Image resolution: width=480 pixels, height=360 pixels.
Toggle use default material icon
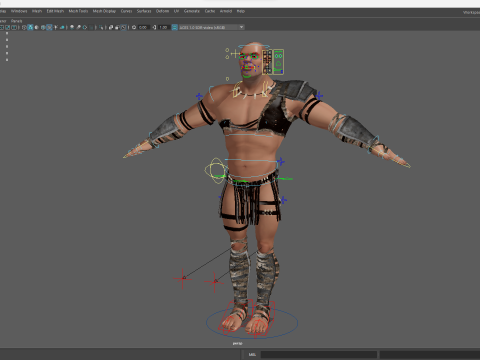click(37, 27)
